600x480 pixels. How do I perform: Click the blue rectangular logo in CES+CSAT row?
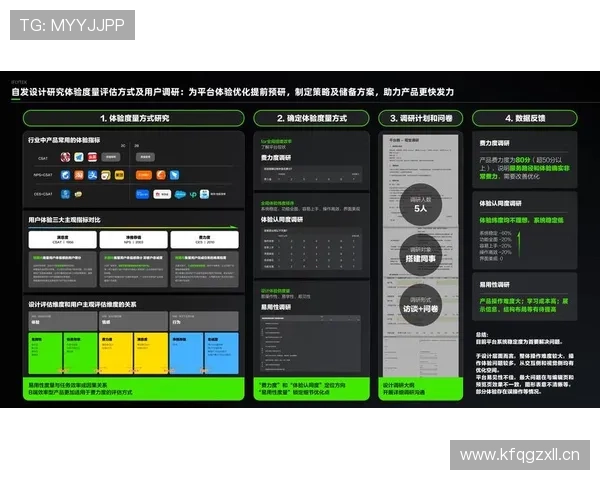coord(142,194)
